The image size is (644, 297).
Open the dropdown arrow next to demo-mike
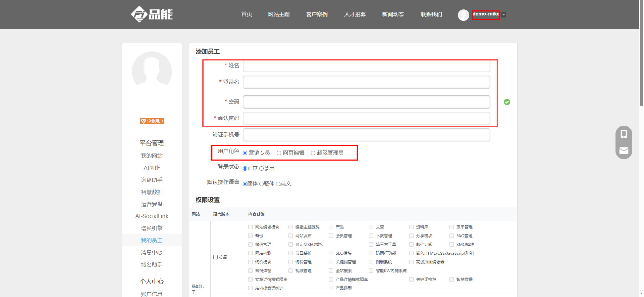[x=503, y=15]
